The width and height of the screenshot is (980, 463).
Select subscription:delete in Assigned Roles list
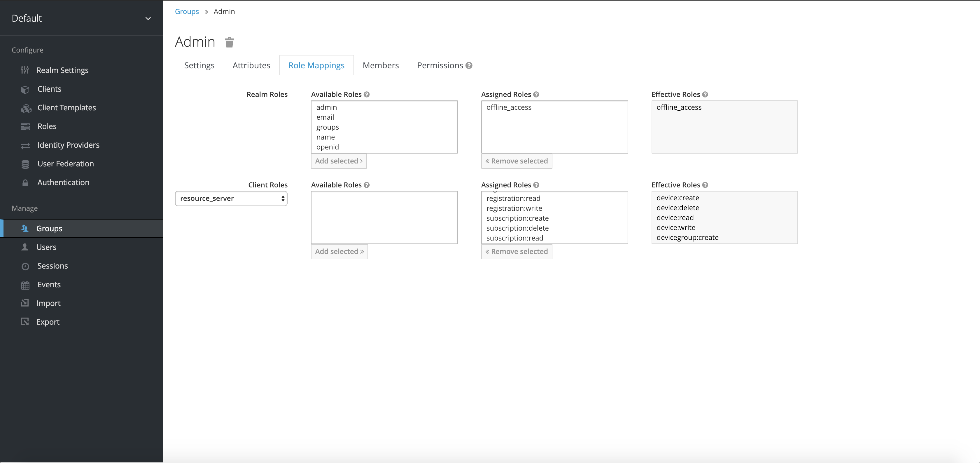pos(517,228)
